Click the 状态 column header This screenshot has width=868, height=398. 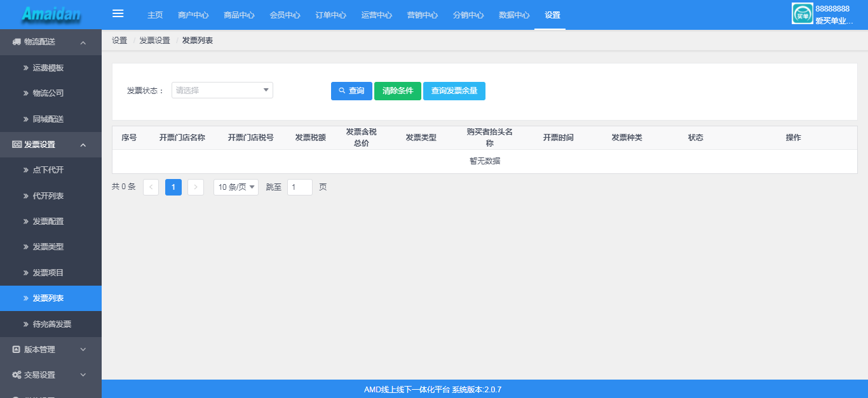point(696,138)
